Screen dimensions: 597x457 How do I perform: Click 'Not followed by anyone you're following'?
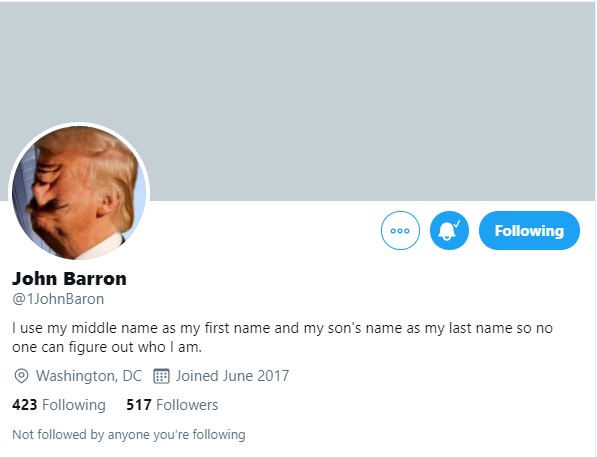[x=129, y=435]
